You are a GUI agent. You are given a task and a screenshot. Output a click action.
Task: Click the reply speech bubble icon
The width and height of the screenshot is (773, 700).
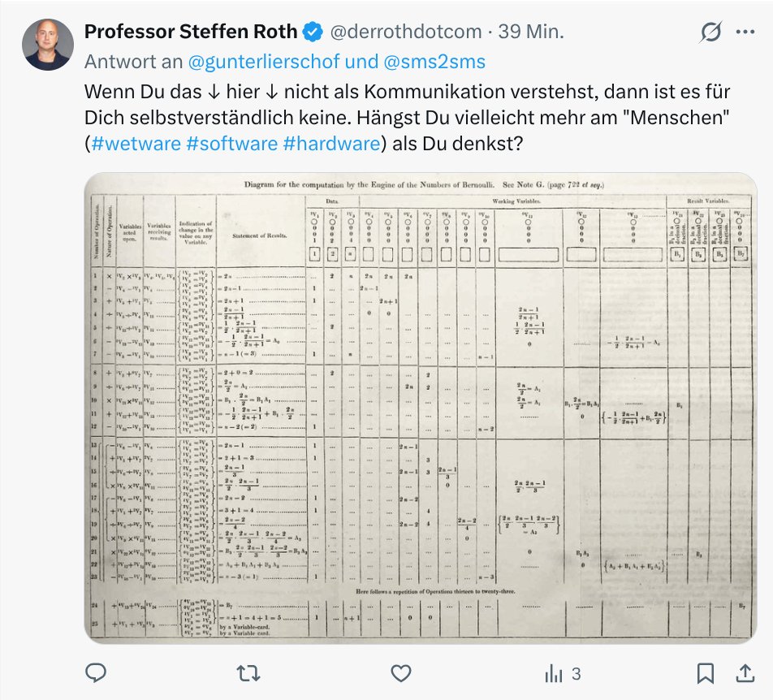[x=97, y=672]
